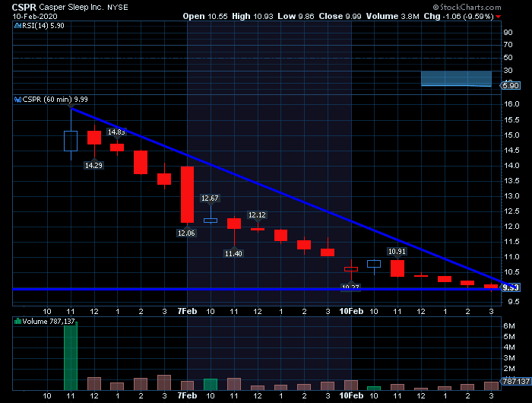
Task: Click the Casper Sleep Inc. company name
Action: (71, 7)
